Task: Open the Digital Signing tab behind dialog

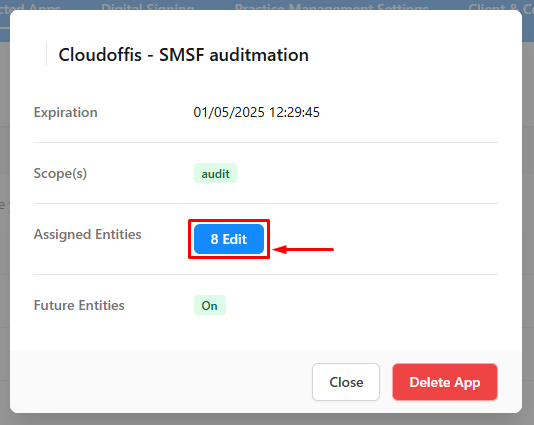Action: click(148, 6)
